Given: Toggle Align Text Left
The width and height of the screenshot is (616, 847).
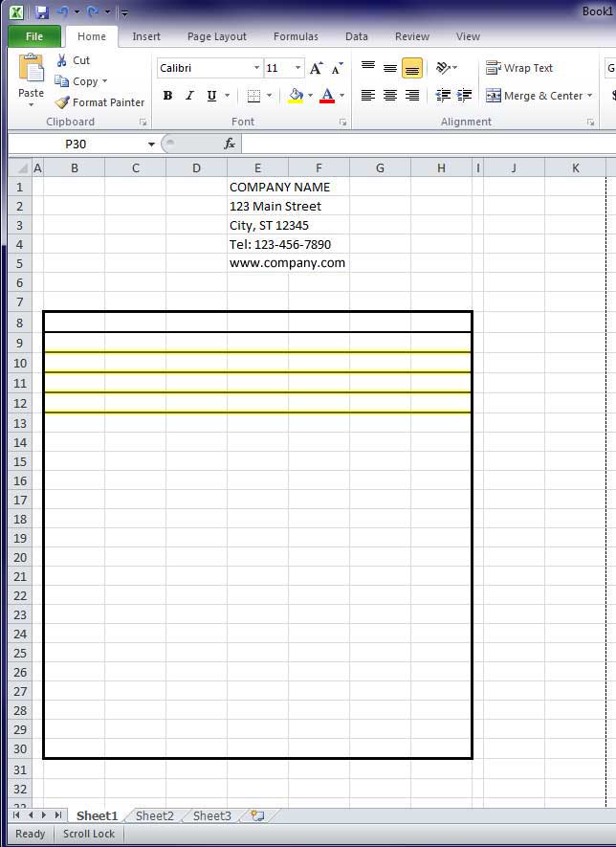Looking at the screenshot, I should 368,96.
